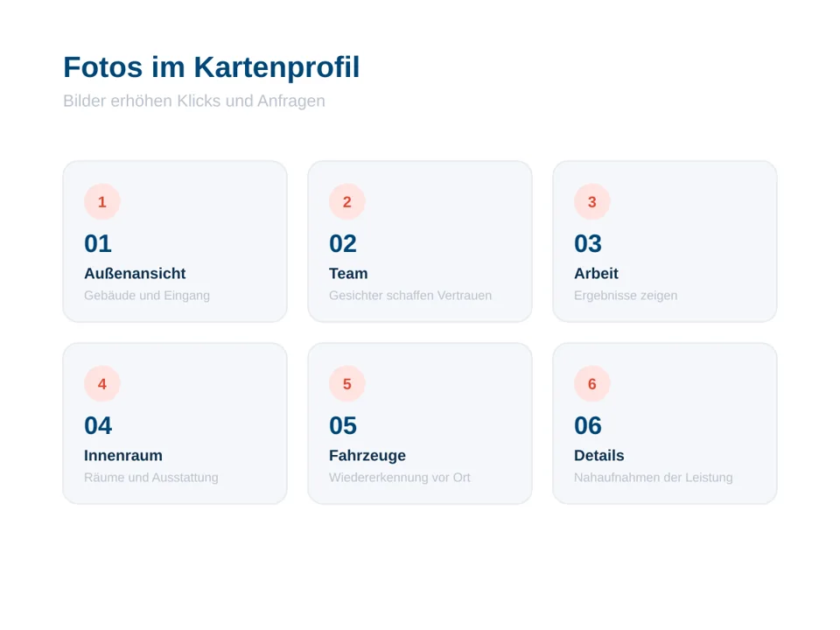This screenshot has height=630, width=840.
Task: Click the red circle badge numbered 4
Action: [x=101, y=383]
